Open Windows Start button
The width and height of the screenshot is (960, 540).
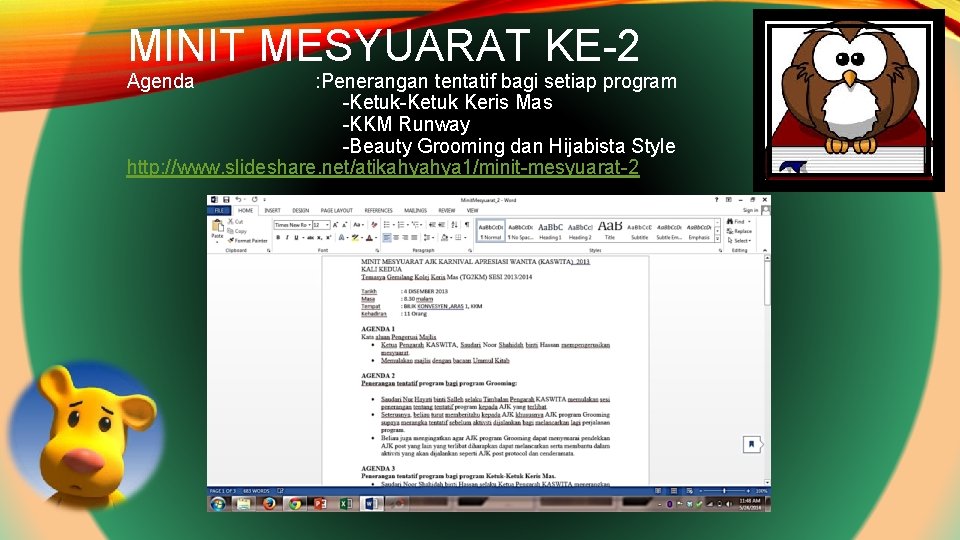[x=218, y=503]
